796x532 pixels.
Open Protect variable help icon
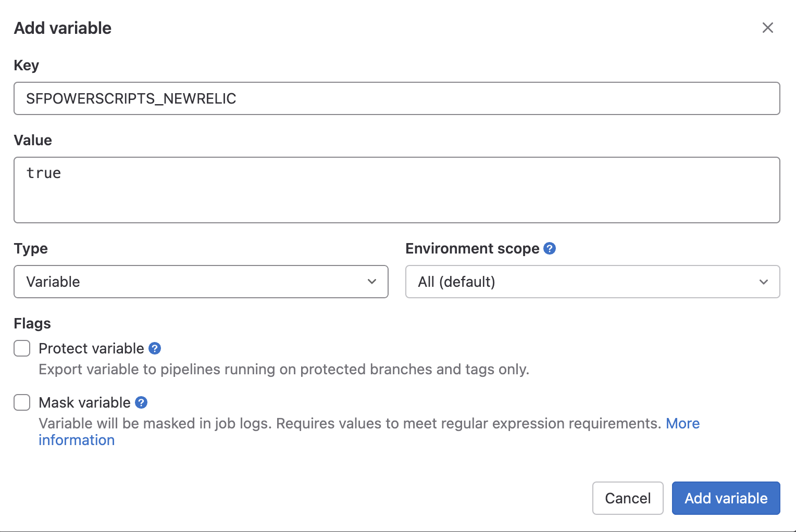[x=155, y=348]
